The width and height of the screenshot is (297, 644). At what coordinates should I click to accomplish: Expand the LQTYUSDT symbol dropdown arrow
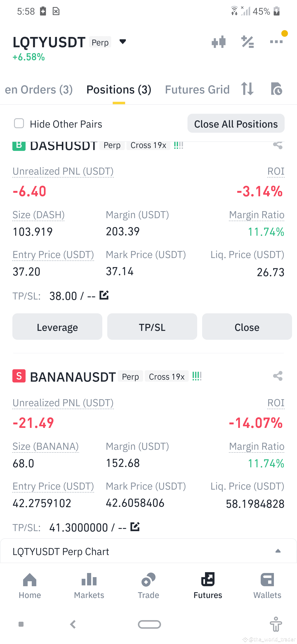pyautogui.click(x=123, y=41)
